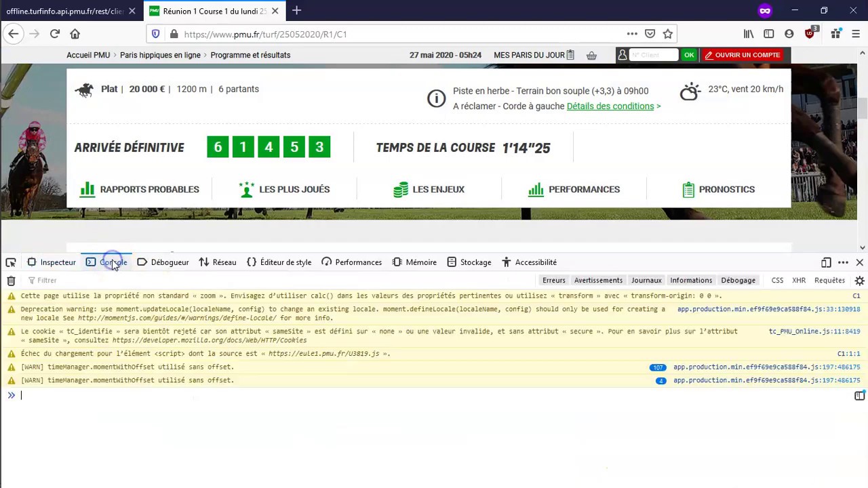Click the console Filtrer input field

click(x=278, y=281)
